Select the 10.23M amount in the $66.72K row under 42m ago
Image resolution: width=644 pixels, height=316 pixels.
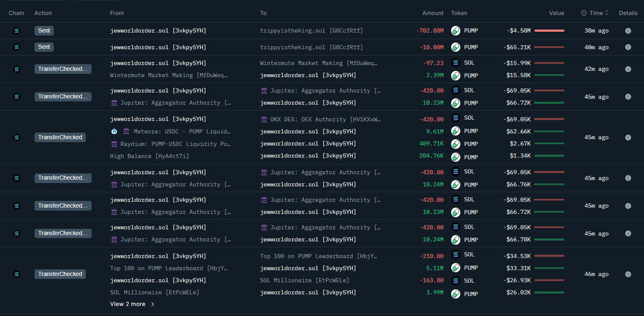click(x=433, y=103)
